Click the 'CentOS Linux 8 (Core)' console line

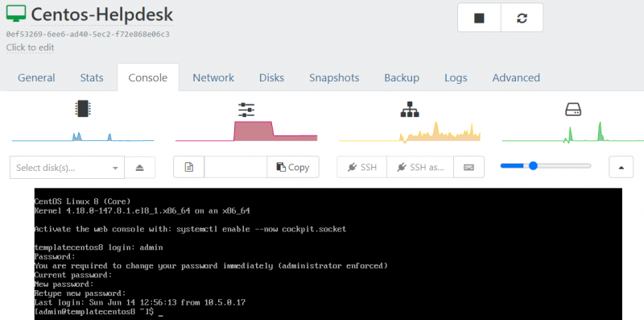click(x=83, y=202)
